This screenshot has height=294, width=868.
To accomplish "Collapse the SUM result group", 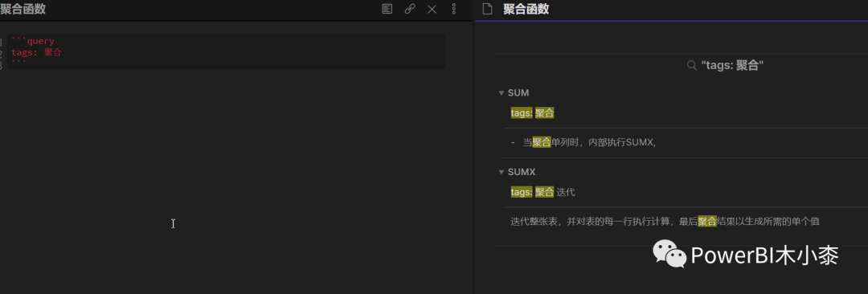I will pyautogui.click(x=501, y=93).
